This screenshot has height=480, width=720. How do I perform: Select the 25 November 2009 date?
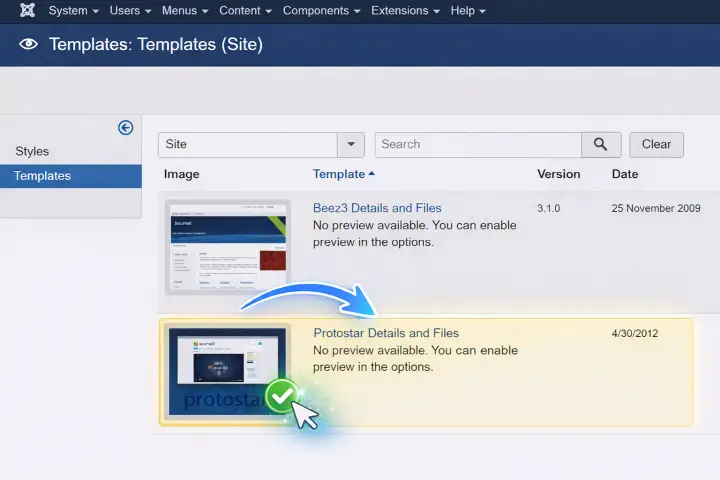pyautogui.click(x=656, y=208)
